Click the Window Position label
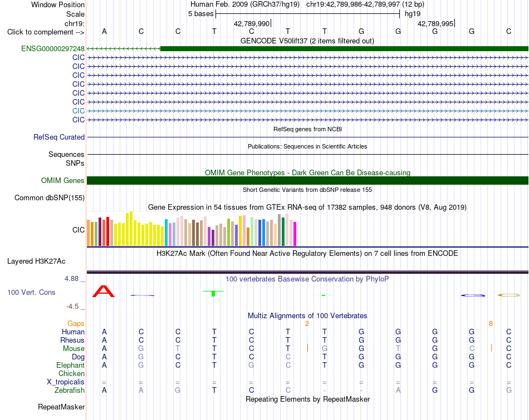The height and width of the screenshot is (420, 529). click(58, 4)
